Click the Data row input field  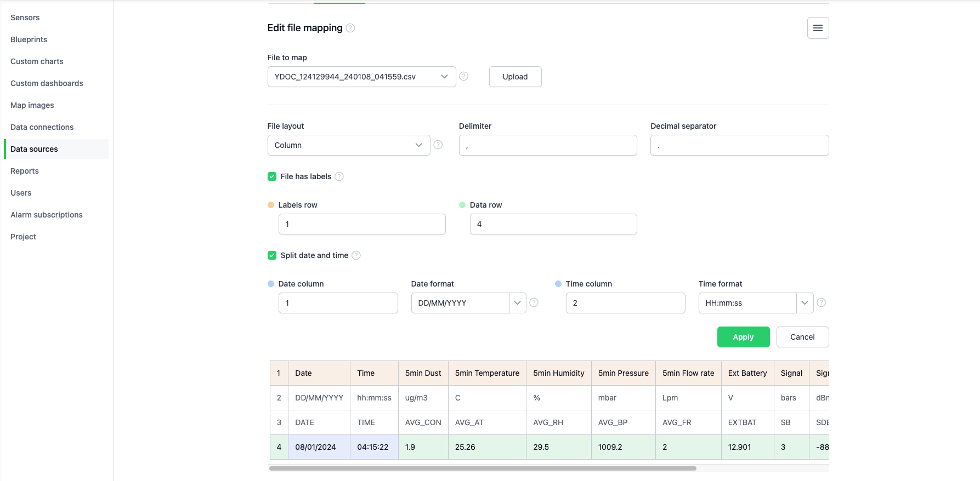pyautogui.click(x=553, y=224)
